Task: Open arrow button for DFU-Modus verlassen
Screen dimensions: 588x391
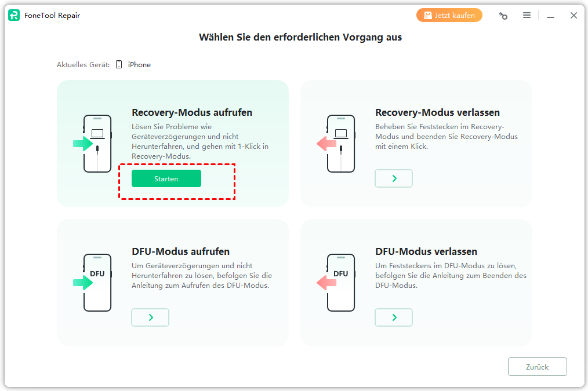Action: [394, 317]
